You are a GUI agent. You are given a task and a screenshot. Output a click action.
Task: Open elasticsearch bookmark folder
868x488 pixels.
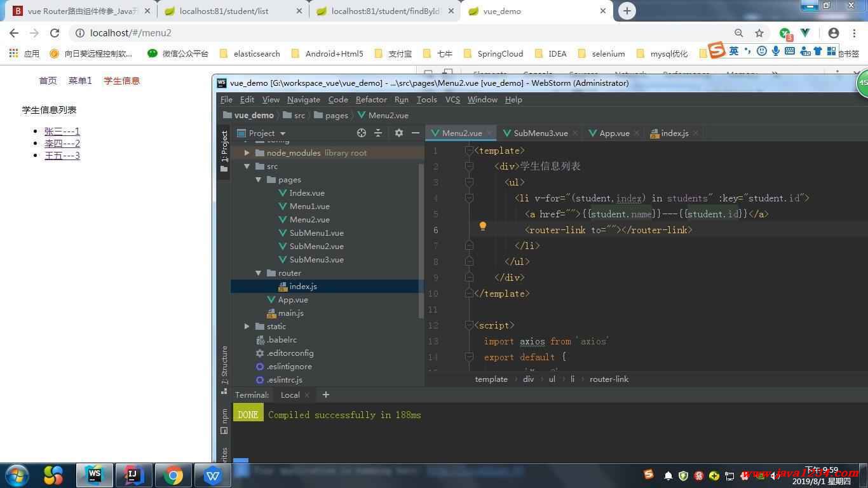click(249, 53)
